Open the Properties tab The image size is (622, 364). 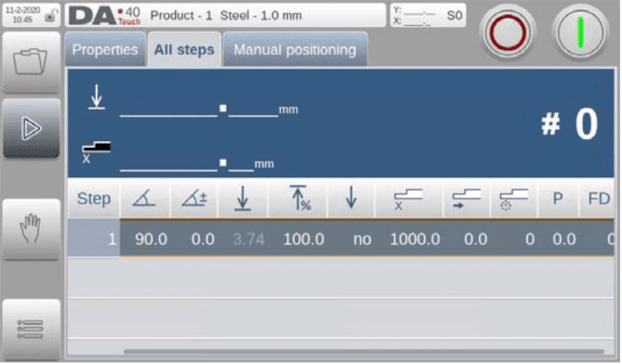click(105, 49)
